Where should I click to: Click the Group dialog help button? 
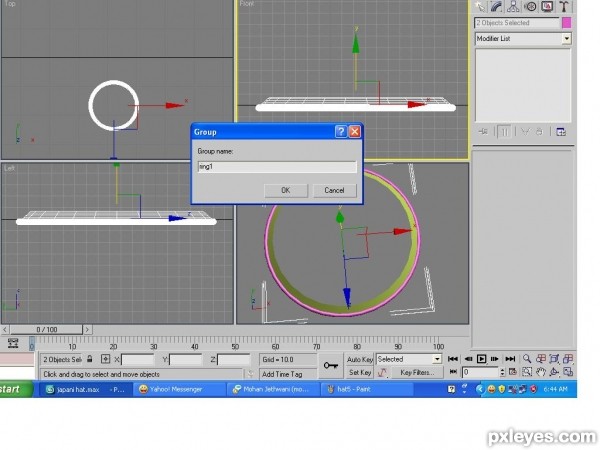341,132
